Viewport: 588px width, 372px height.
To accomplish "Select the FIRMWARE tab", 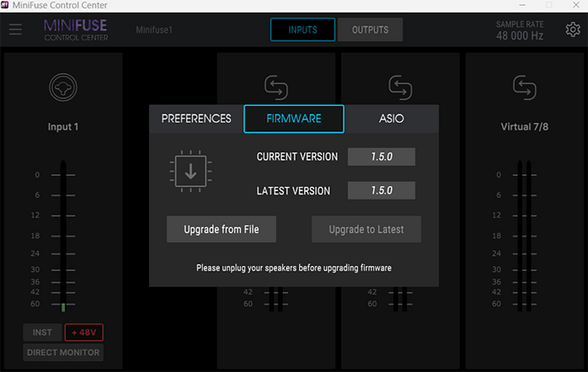I will [294, 119].
